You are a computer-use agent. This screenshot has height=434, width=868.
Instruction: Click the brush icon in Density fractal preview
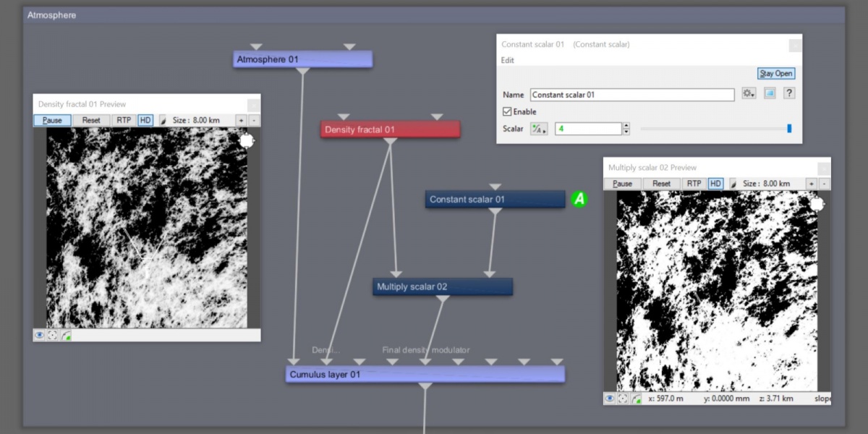point(162,120)
